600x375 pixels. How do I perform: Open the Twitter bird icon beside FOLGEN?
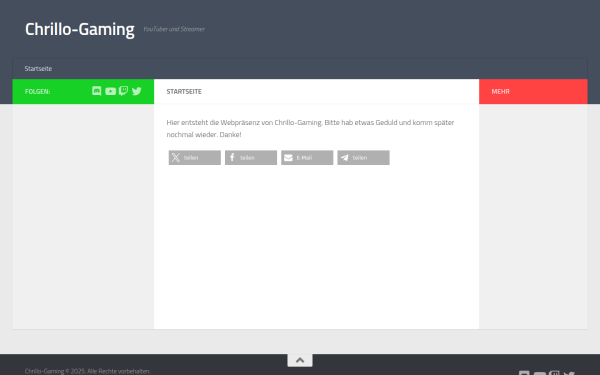[x=137, y=91]
